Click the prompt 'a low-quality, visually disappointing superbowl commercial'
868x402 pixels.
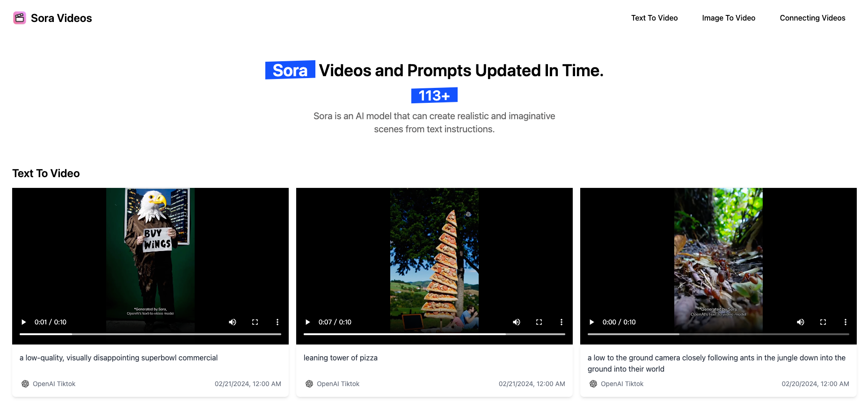118,358
